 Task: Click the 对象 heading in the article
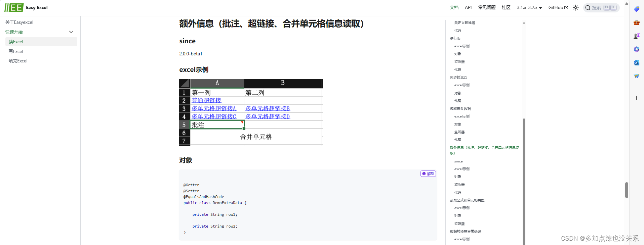(186, 160)
